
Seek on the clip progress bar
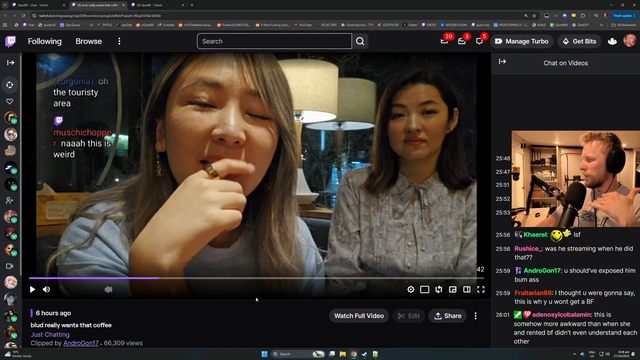(x=256, y=278)
